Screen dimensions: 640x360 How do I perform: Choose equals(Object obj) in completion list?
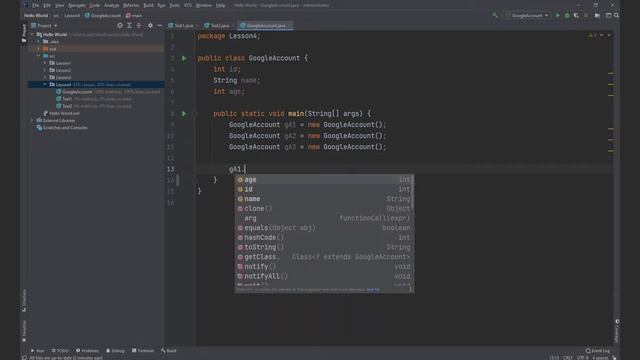[x=324, y=228]
